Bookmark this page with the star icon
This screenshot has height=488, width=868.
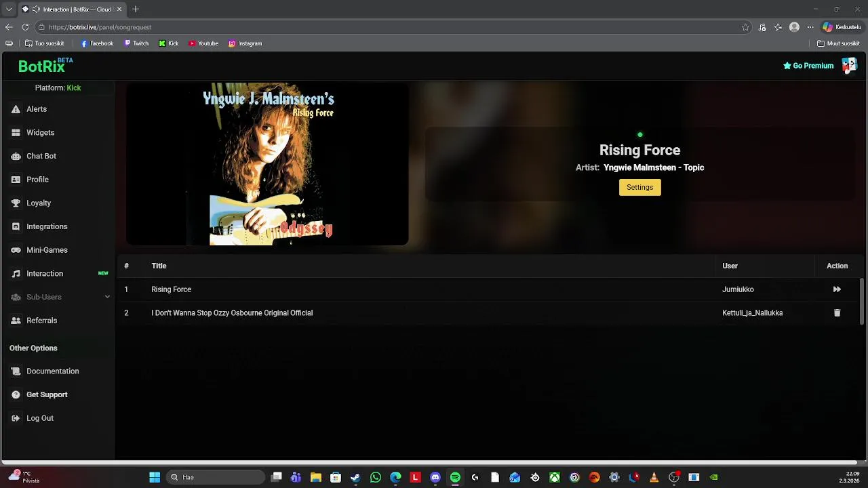point(745,27)
